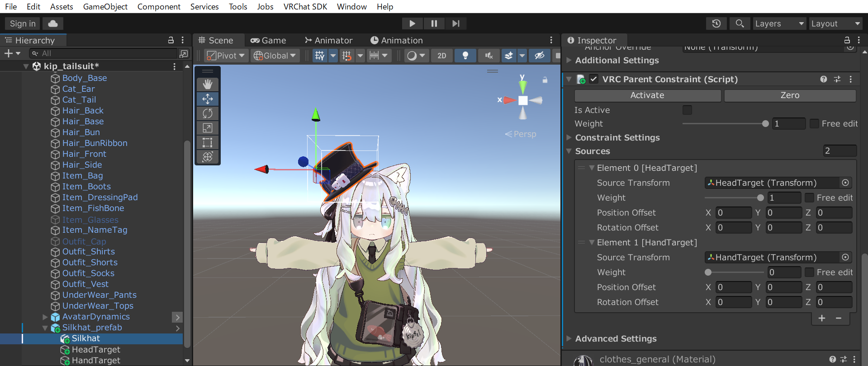Toggle scene lighting
868x366 pixels.
(x=465, y=56)
